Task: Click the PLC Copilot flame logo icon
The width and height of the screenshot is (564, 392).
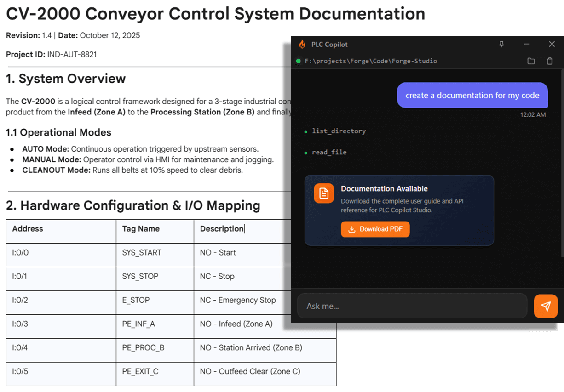Action: (x=302, y=44)
